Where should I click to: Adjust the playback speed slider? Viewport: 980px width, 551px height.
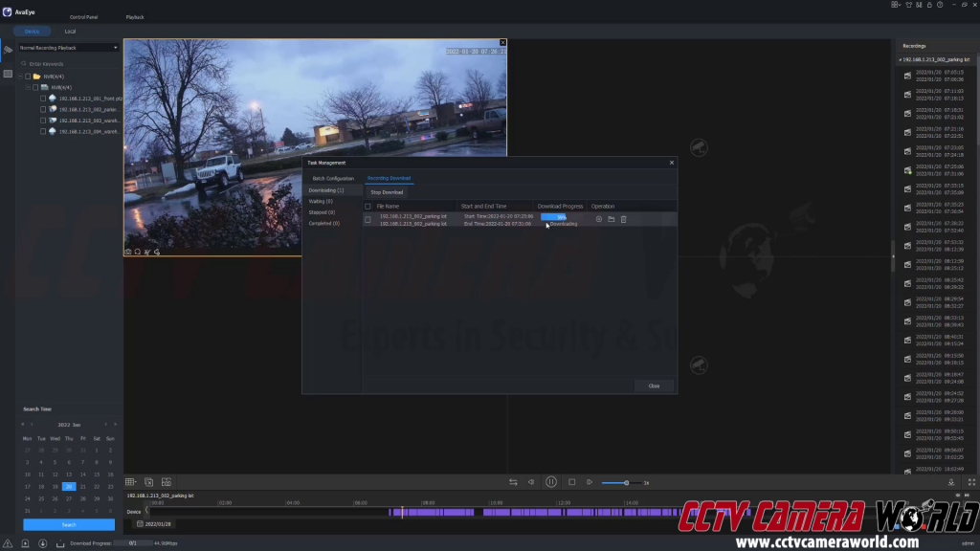pyautogui.click(x=626, y=482)
